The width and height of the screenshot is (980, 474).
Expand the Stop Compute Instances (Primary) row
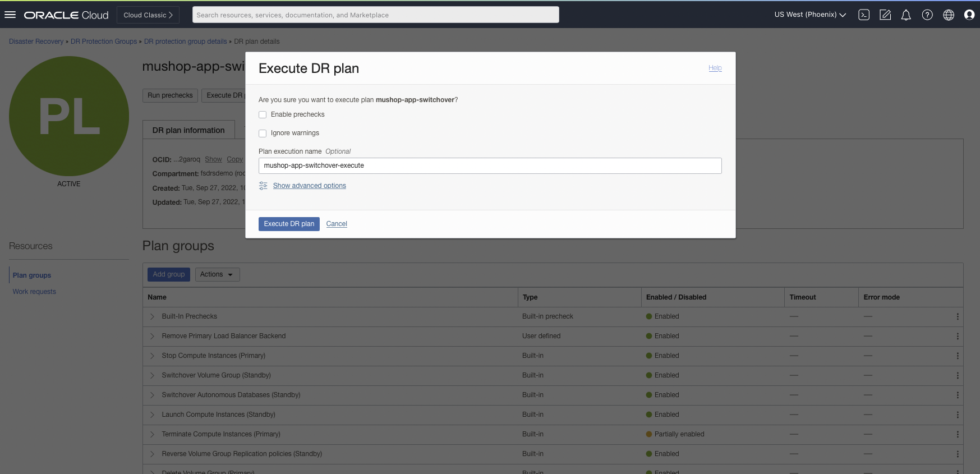pyautogui.click(x=152, y=356)
